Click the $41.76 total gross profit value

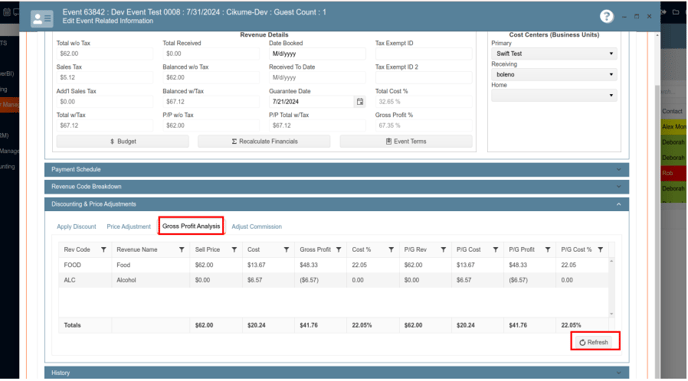308,325
